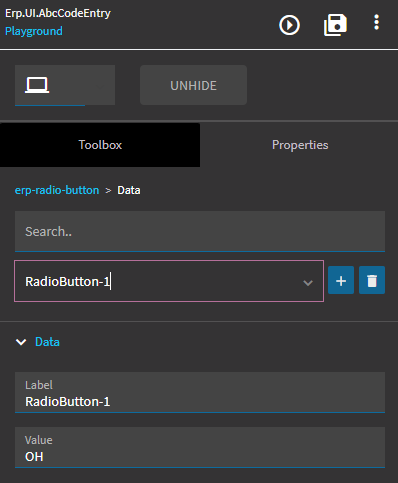Switch to the Properties tab
This screenshot has width=398, height=483.
tap(300, 145)
